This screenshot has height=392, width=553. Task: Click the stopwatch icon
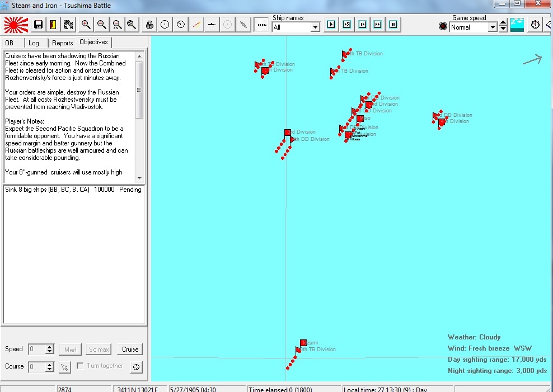[535, 25]
